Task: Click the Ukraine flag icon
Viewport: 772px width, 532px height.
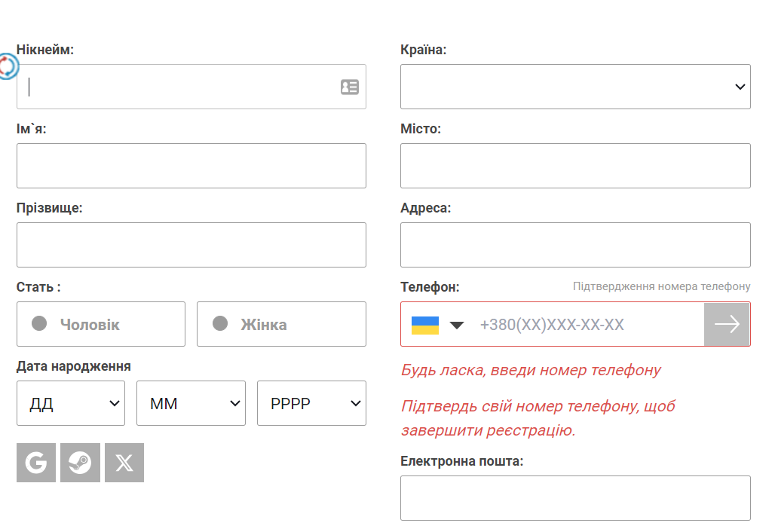Action: pyautogui.click(x=425, y=326)
